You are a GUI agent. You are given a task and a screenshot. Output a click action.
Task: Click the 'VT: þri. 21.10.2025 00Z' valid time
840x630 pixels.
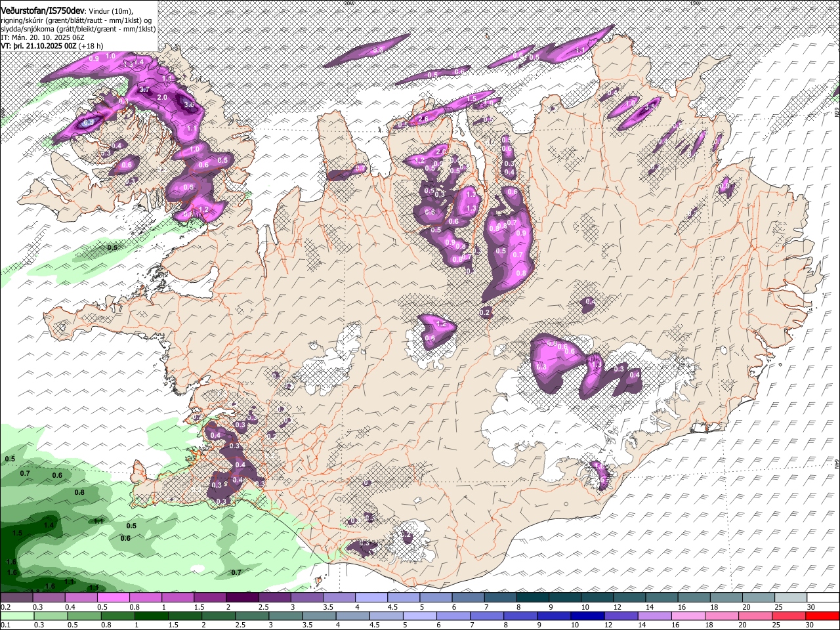pyautogui.click(x=39, y=46)
